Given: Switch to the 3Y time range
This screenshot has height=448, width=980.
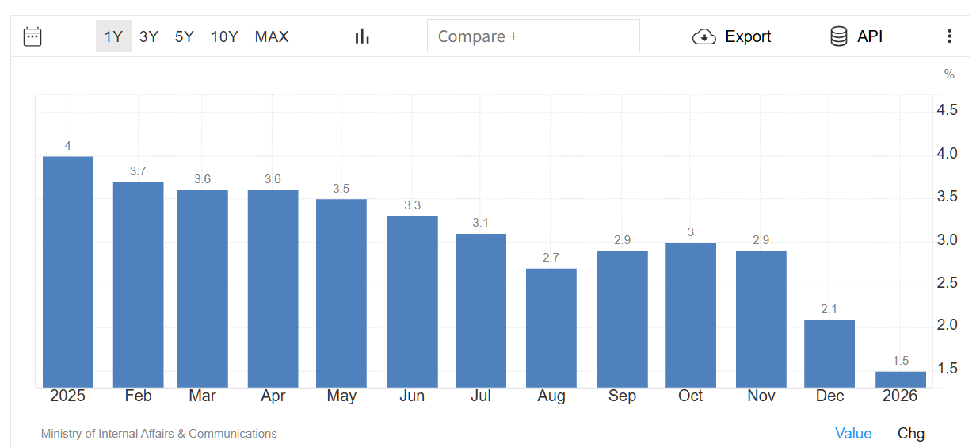Looking at the screenshot, I should [149, 36].
